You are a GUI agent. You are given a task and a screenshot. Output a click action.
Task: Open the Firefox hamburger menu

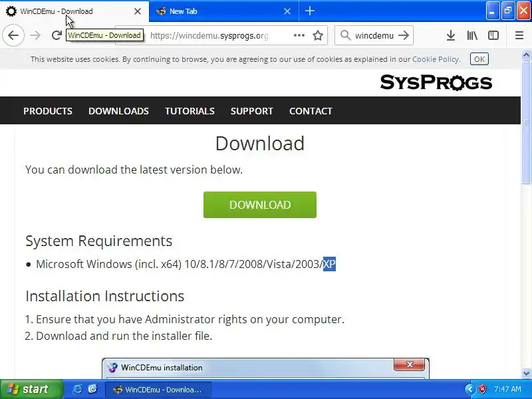(x=519, y=35)
